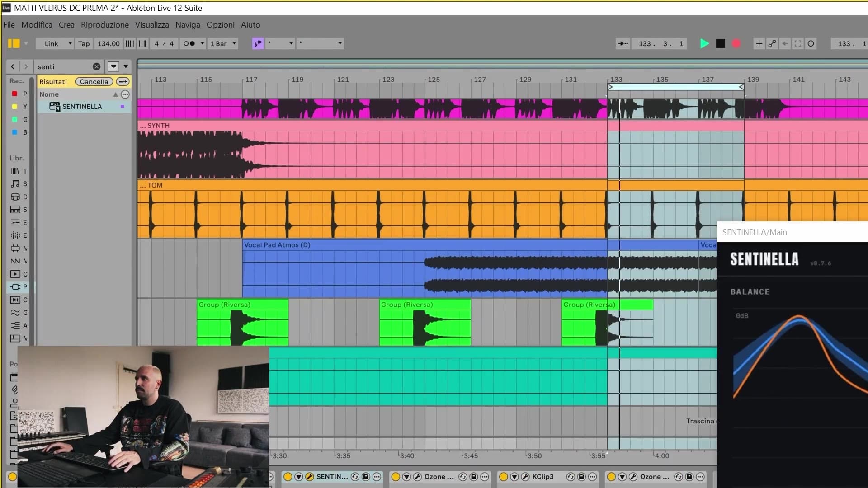Start playback with the green Play button
The image size is (868, 488).
pos(704,43)
